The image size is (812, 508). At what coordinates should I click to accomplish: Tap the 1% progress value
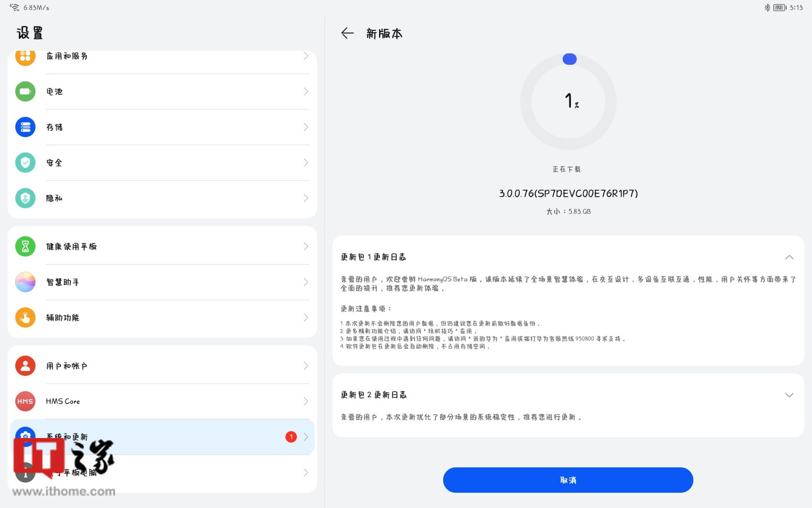coord(571,101)
